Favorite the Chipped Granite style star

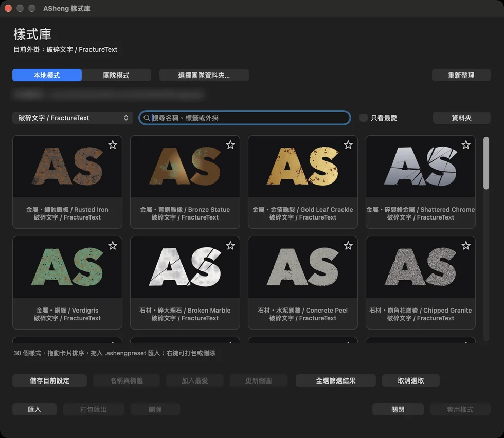(466, 246)
